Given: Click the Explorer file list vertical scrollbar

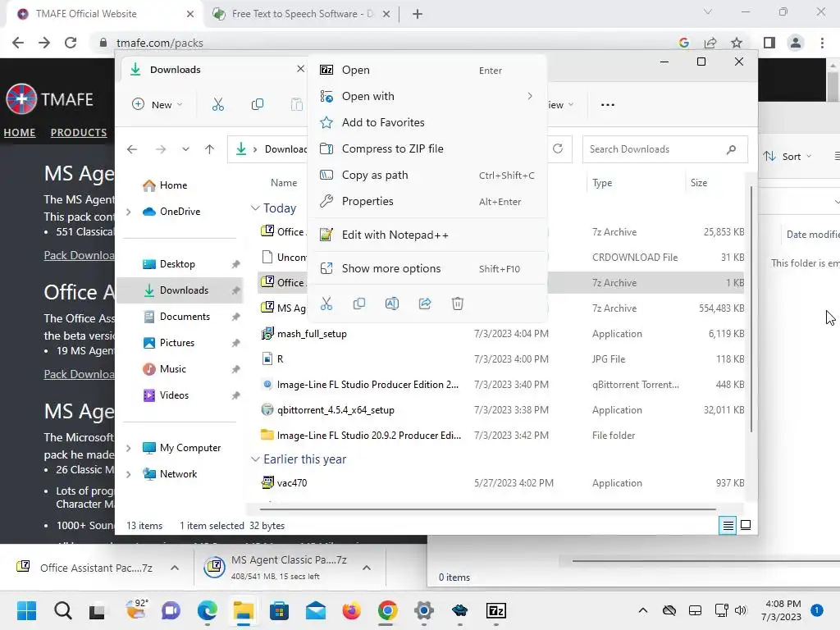Looking at the screenshot, I should coord(751,309).
